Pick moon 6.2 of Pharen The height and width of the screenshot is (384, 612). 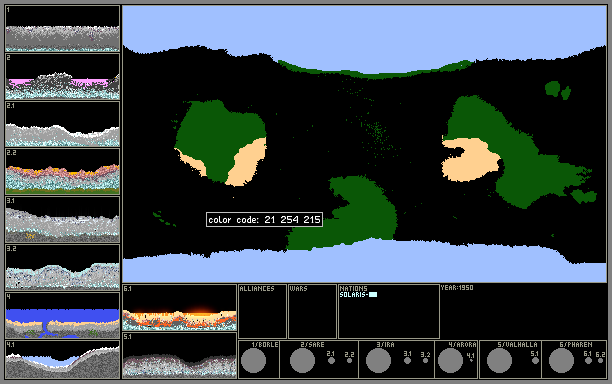click(600, 361)
